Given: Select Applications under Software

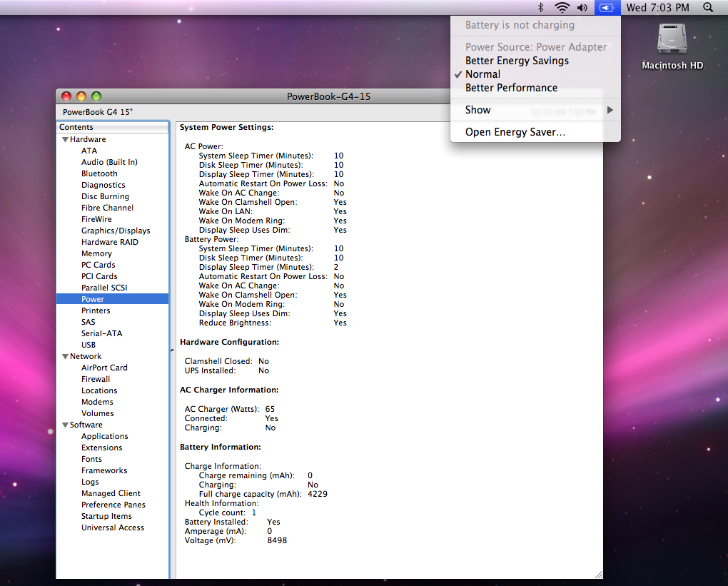Looking at the screenshot, I should click(112, 437).
